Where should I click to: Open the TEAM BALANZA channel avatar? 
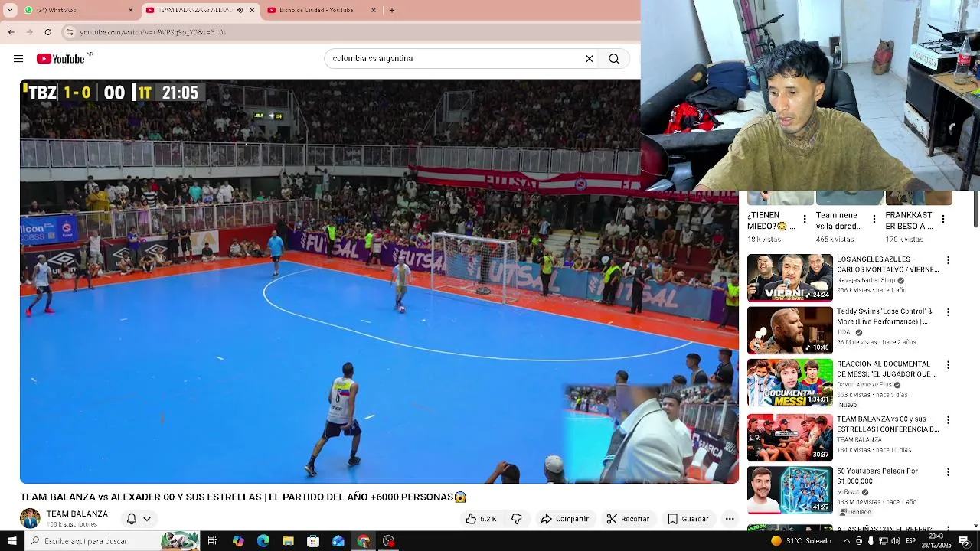coord(30,518)
